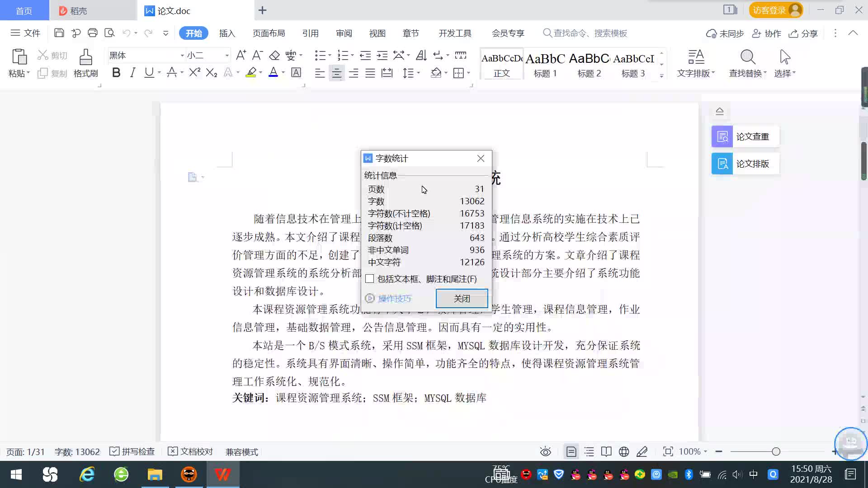Open the 操作技巧 link
The height and width of the screenshot is (488, 868).
pos(394,298)
